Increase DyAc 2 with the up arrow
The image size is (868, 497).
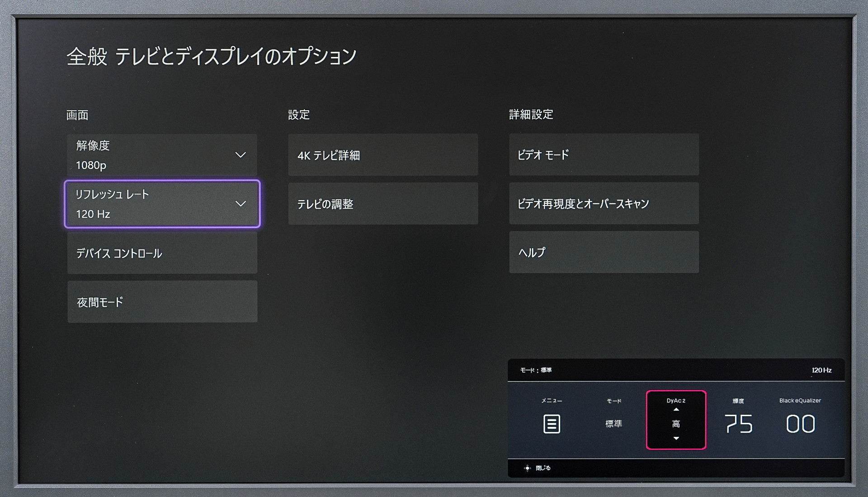point(676,409)
